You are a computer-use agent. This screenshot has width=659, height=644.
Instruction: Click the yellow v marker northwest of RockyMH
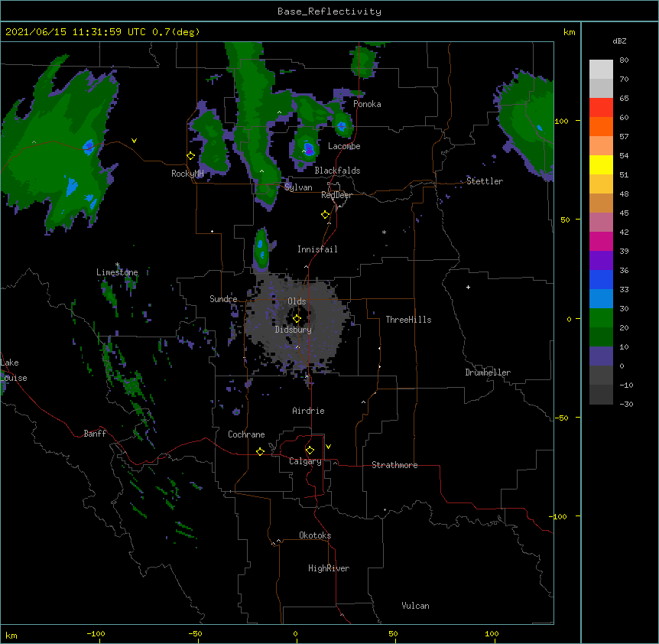pos(134,141)
